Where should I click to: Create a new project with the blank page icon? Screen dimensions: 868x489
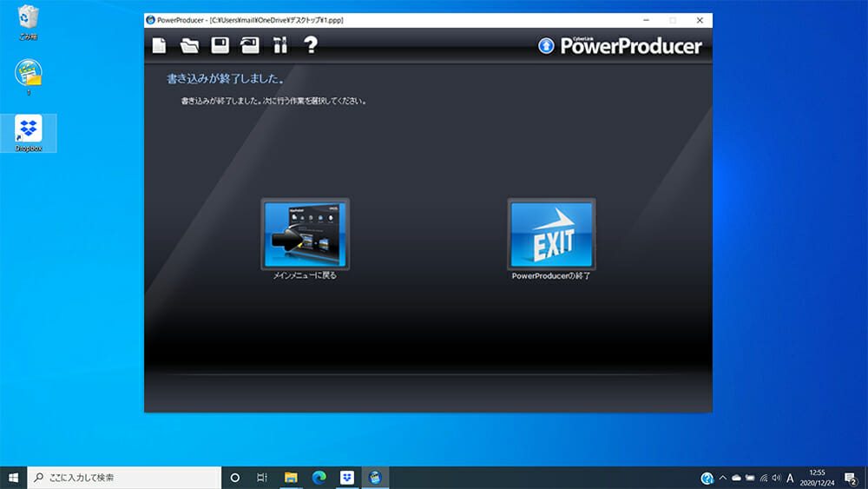159,45
